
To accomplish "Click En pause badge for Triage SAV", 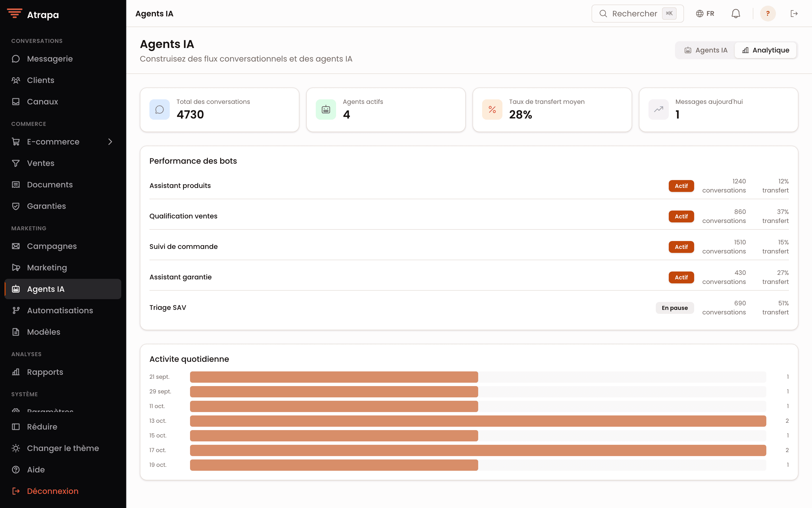I will [675, 308].
